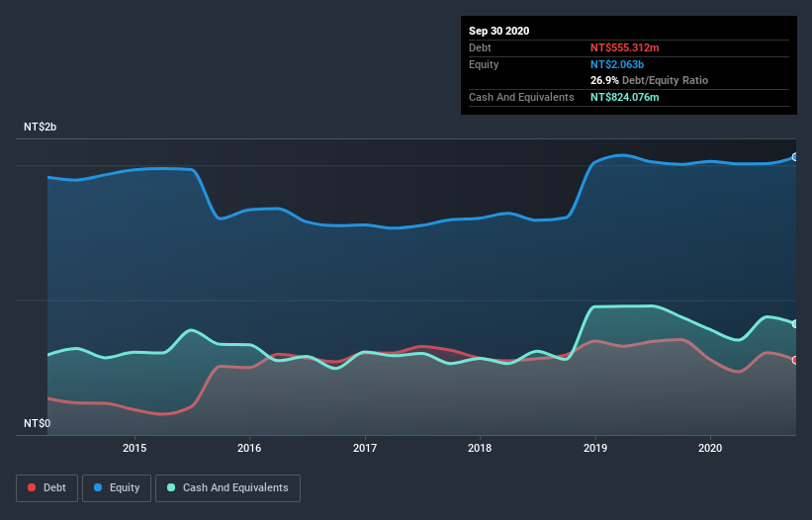Click the Equity row label in tooltip

[484, 64]
